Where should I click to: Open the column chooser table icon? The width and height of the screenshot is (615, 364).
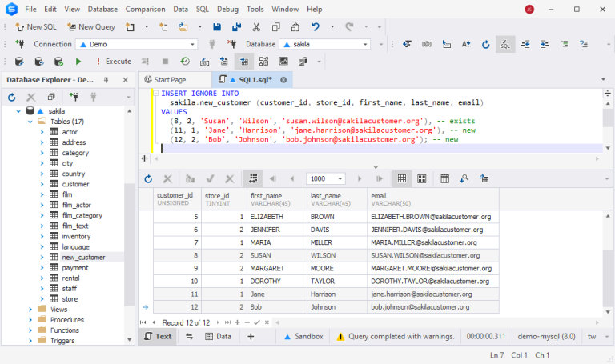tap(444, 179)
